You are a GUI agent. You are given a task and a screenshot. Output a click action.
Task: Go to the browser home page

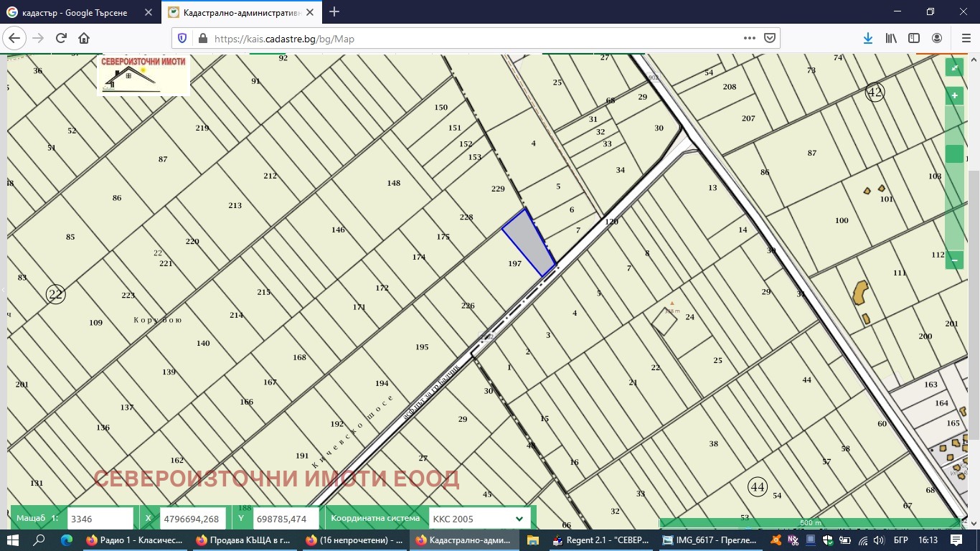(x=84, y=39)
